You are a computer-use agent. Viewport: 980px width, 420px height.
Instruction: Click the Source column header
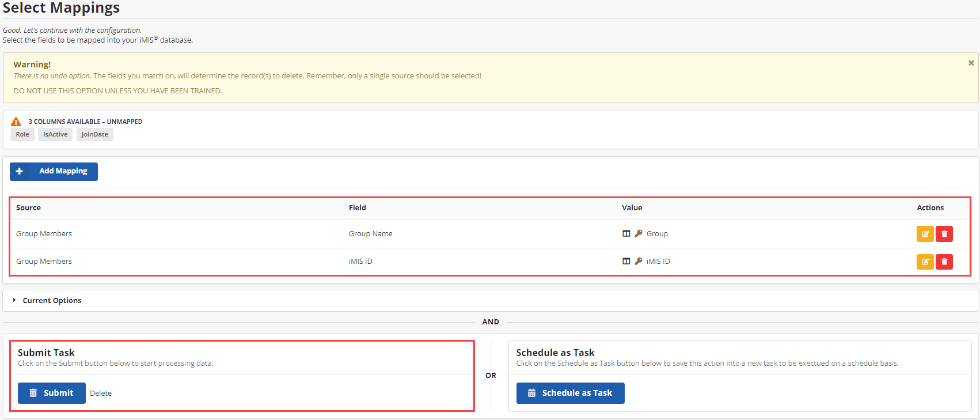pyautogui.click(x=28, y=208)
